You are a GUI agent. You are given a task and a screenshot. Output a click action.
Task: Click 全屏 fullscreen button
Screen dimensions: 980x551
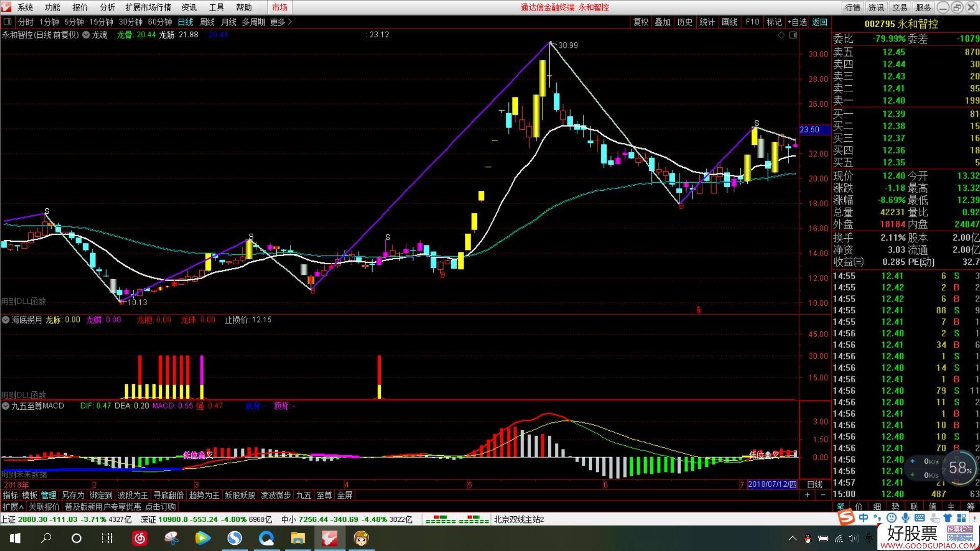point(345,495)
